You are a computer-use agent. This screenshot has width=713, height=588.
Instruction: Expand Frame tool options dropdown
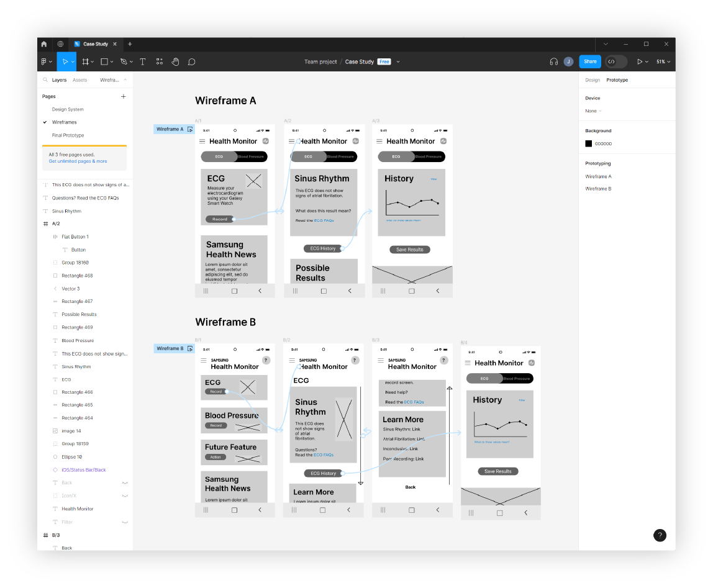pos(93,62)
